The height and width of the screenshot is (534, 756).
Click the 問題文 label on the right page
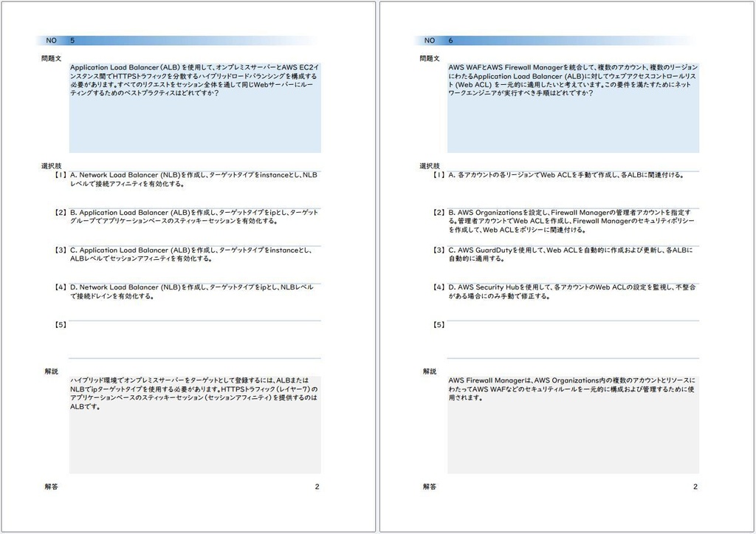point(430,58)
